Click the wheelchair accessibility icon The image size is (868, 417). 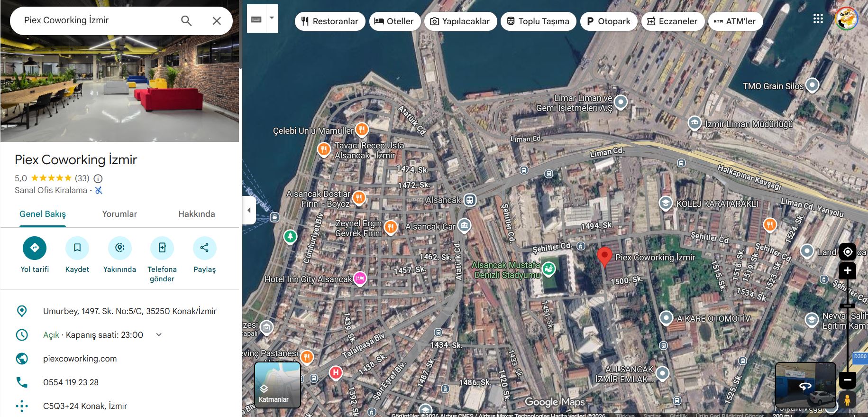(99, 190)
